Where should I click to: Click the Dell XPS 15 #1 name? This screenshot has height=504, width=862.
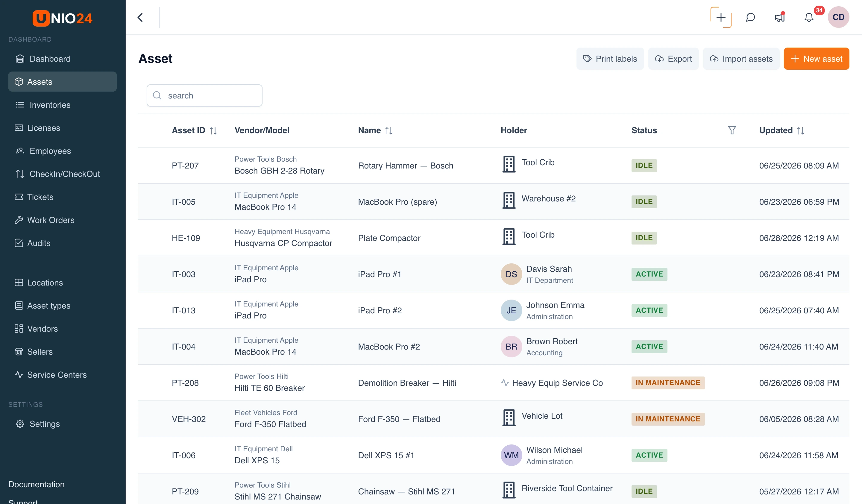click(x=386, y=456)
